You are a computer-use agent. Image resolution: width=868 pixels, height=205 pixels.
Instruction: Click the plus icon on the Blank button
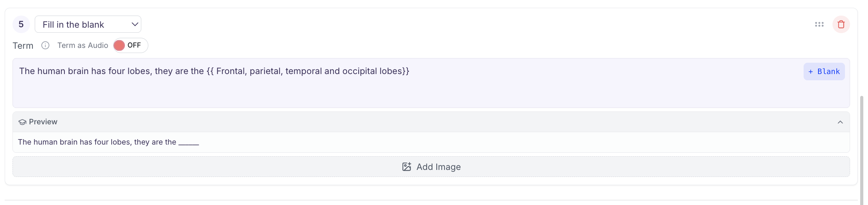(x=811, y=72)
